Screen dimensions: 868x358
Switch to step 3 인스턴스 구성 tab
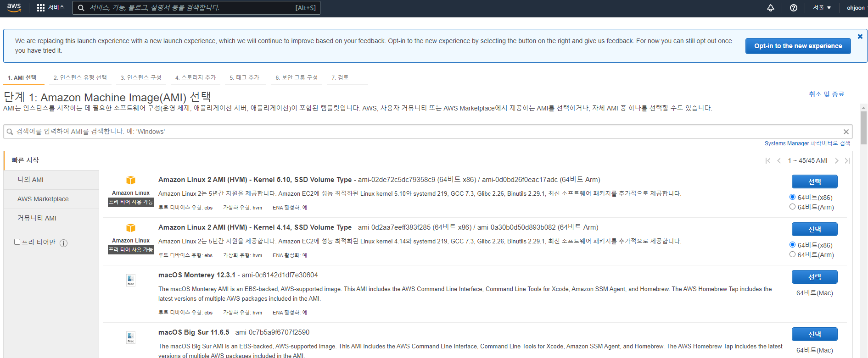tap(141, 78)
